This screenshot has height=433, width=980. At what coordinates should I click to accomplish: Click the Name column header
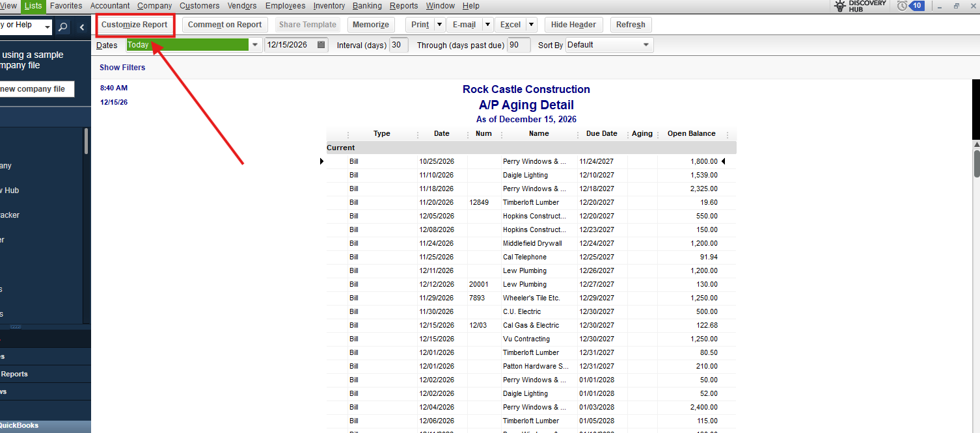point(539,134)
